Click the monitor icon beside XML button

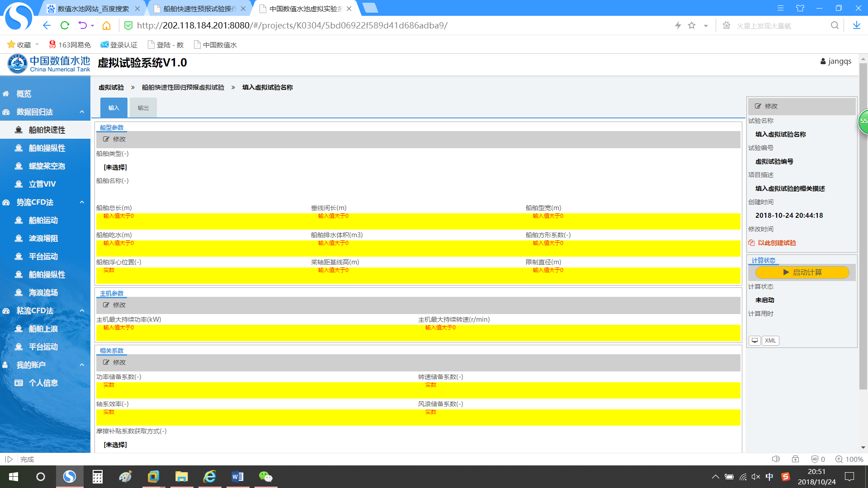tap(755, 341)
